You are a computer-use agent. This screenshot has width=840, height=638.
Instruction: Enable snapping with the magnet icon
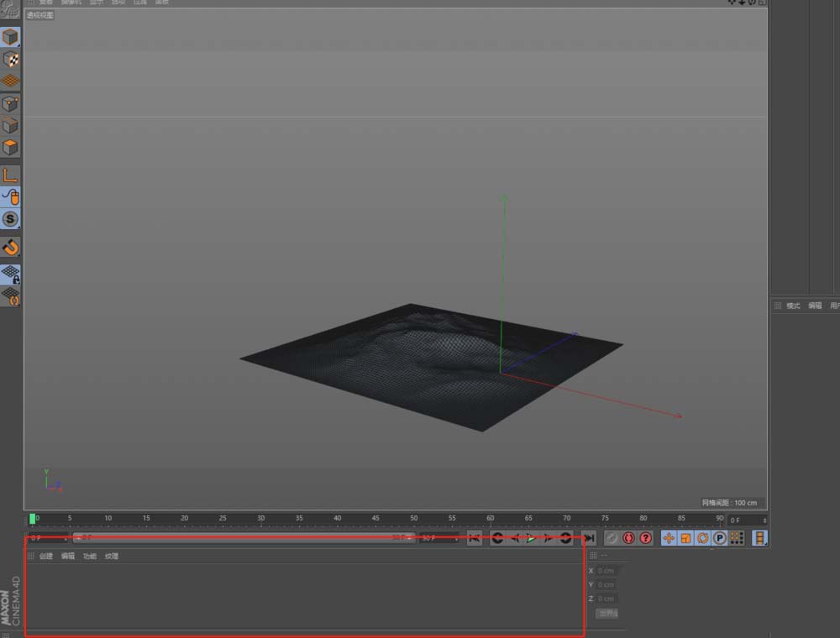[x=10, y=248]
